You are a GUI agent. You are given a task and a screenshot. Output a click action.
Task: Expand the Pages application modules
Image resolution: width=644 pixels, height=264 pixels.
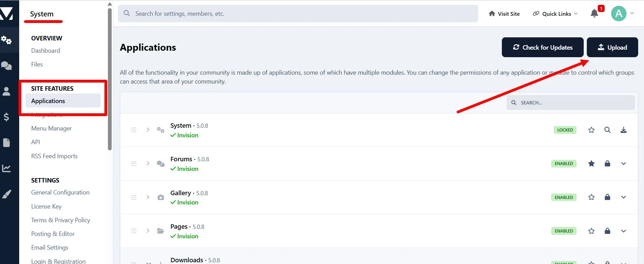[x=148, y=231]
